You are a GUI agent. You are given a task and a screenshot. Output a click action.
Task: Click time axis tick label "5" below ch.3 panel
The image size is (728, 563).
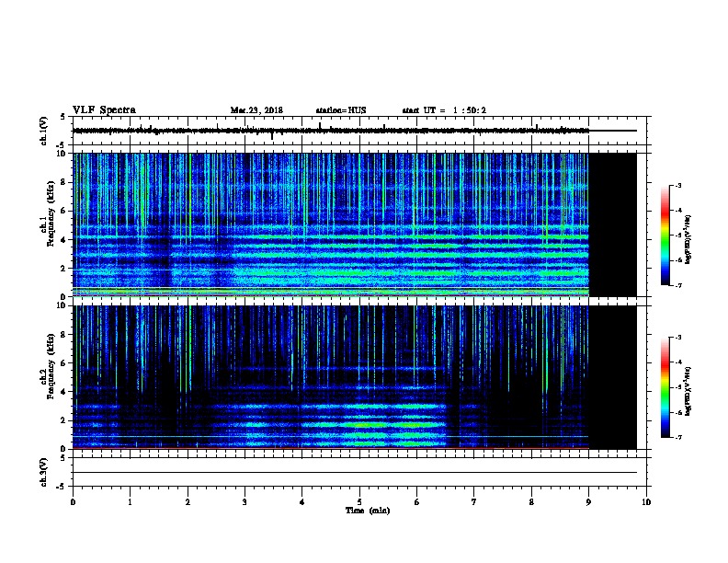click(359, 502)
